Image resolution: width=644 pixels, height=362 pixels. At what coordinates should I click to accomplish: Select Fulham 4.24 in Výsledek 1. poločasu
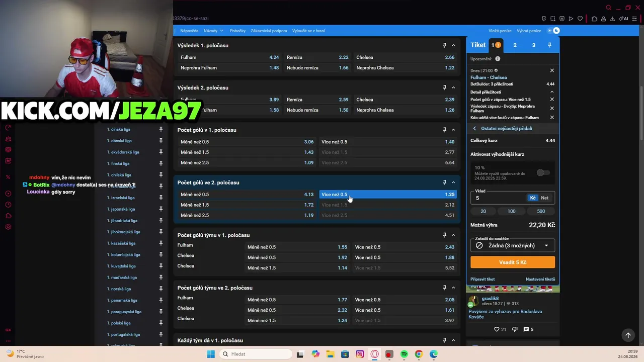point(229,57)
